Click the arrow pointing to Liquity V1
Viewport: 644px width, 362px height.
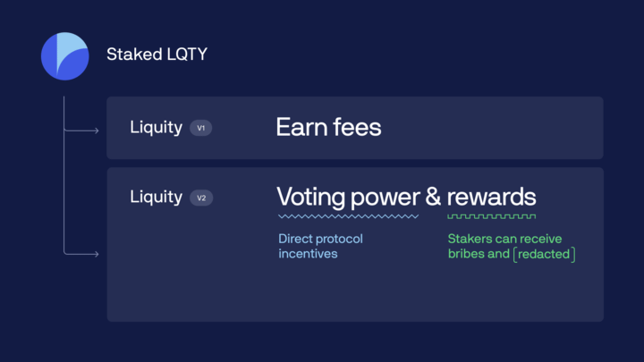(x=81, y=130)
